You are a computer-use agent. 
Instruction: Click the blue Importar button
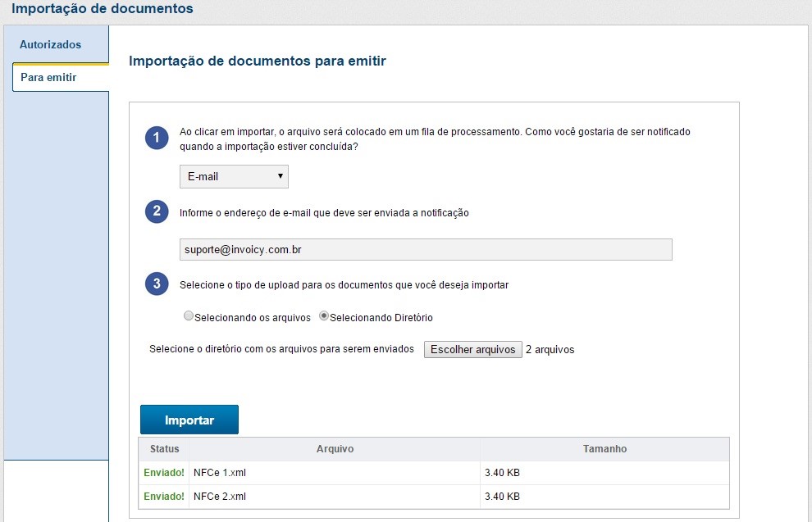click(x=189, y=420)
